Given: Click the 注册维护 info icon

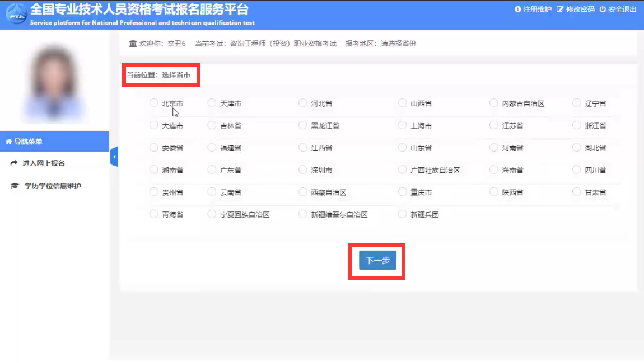Looking at the screenshot, I should pos(517,10).
